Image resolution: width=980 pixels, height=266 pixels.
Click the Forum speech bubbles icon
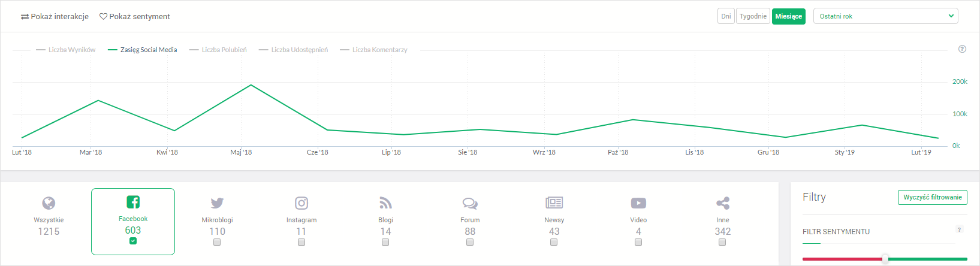[x=470, y=203]
